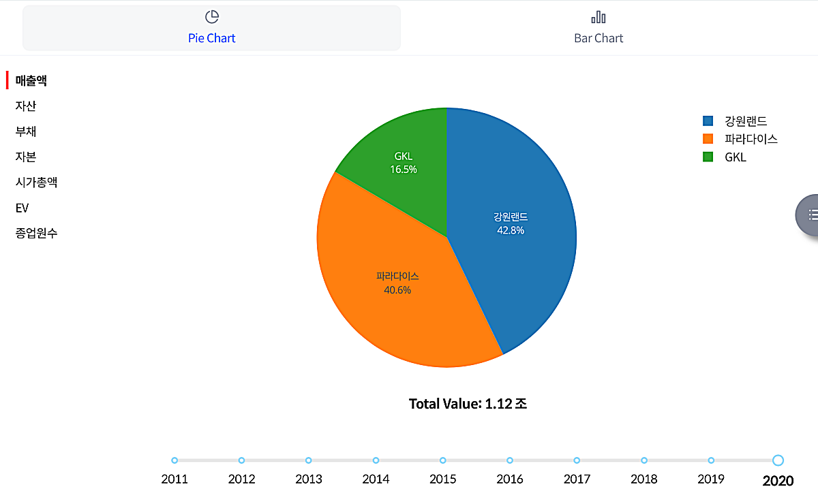The width and height of the screenshot is (818, 504).
Task: Open the floating list menu button
Action: point(808,215)
